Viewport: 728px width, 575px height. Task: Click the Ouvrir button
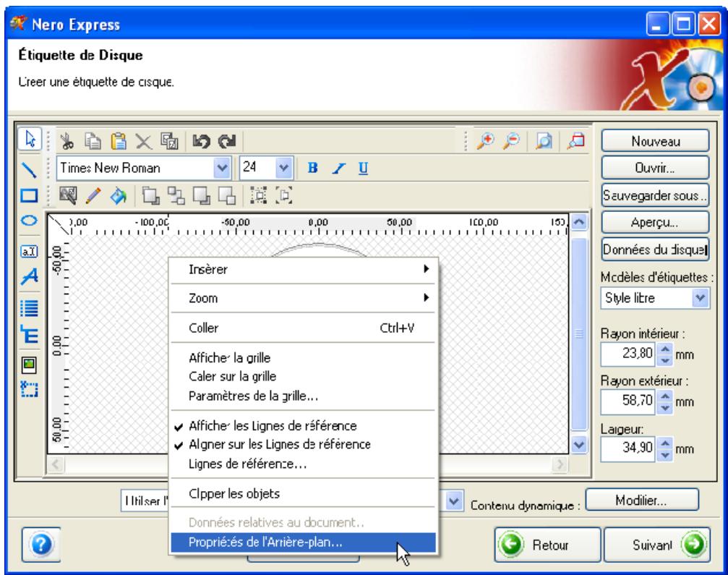click(655, 168)
